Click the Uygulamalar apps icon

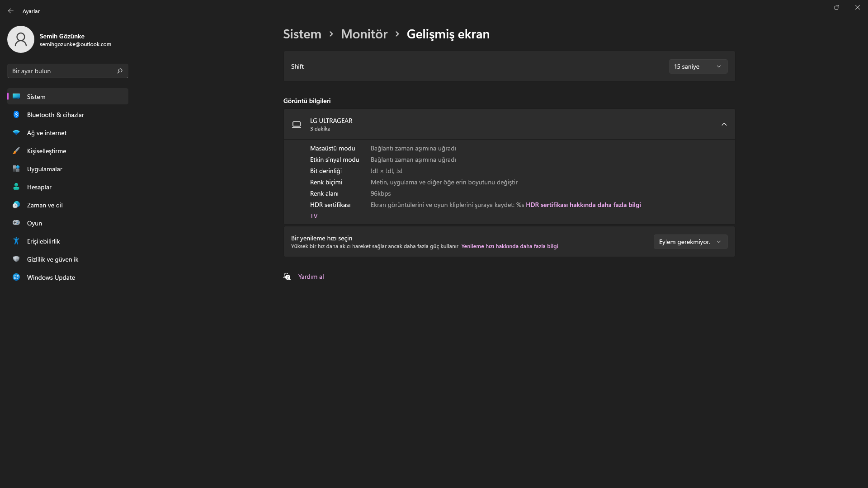(16, 169)
